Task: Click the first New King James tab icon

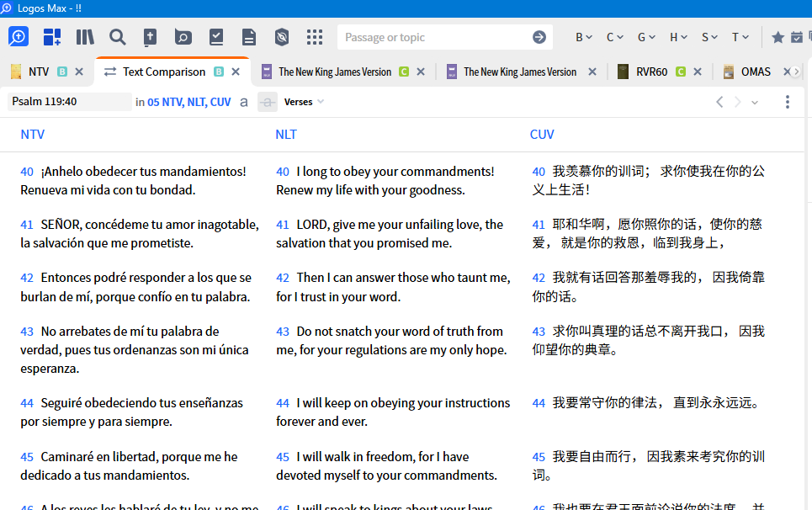Action: (x=267, y=72)
